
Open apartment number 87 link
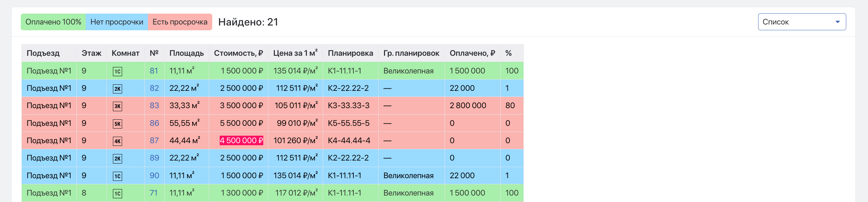pyautogui.click(x=154, y=140)
